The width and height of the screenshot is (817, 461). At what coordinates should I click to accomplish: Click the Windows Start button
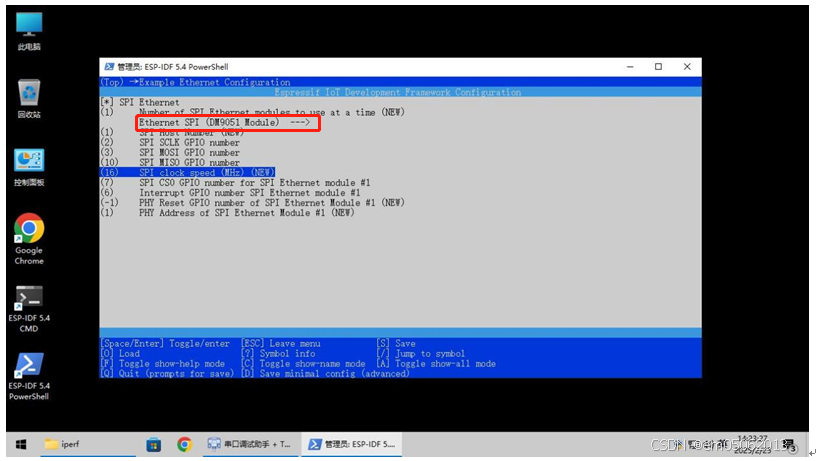click(21, 444)
